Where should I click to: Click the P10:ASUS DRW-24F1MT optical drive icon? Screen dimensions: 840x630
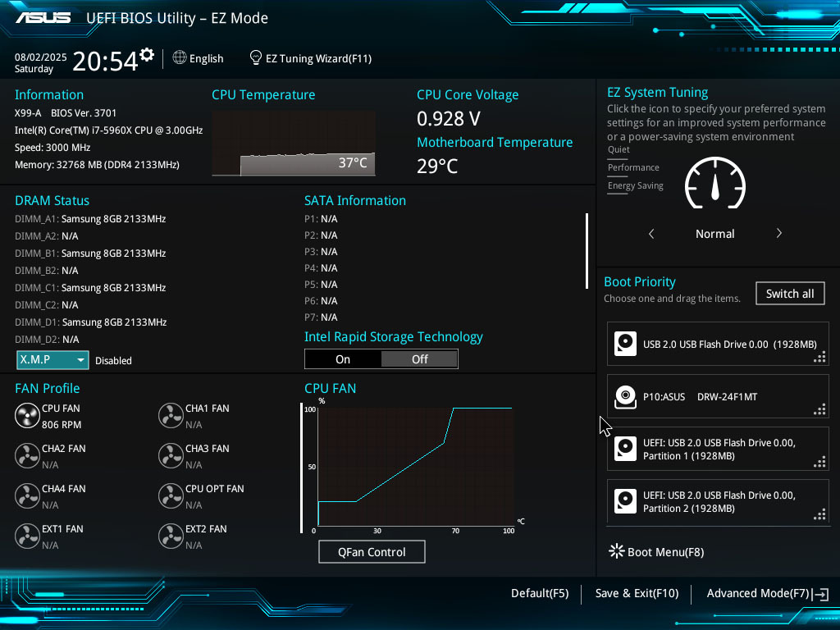[625, 397]
